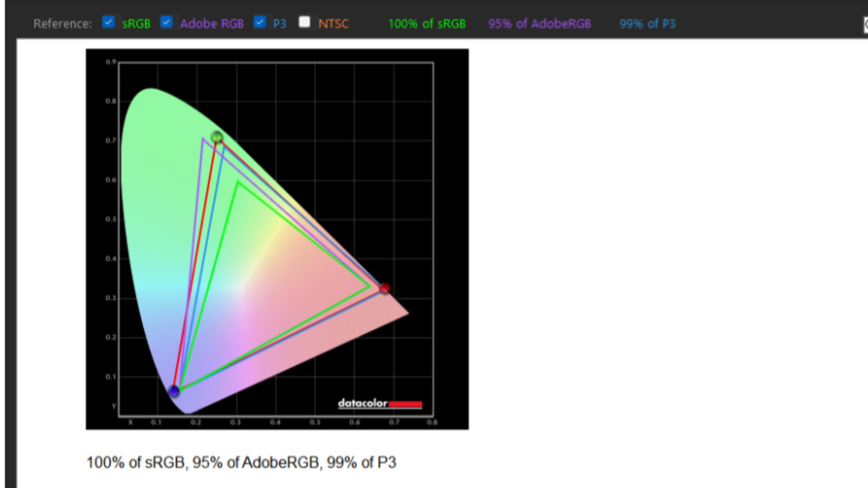
Task: Select the 99% of P3 result
Action: [647, 24]
